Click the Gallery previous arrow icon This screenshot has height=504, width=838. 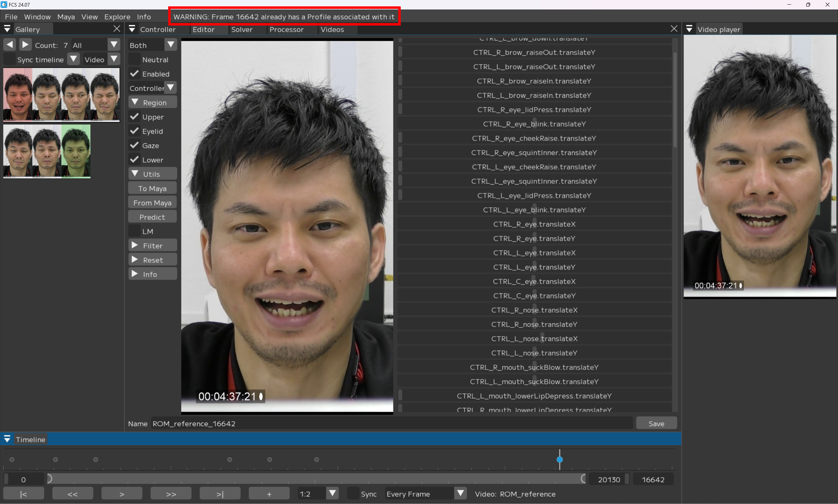click(10, 45)
